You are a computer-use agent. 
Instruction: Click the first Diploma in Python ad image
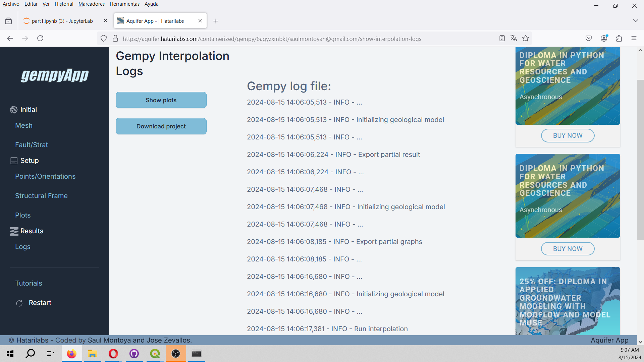pyautogui.click(x=568, y=86)
